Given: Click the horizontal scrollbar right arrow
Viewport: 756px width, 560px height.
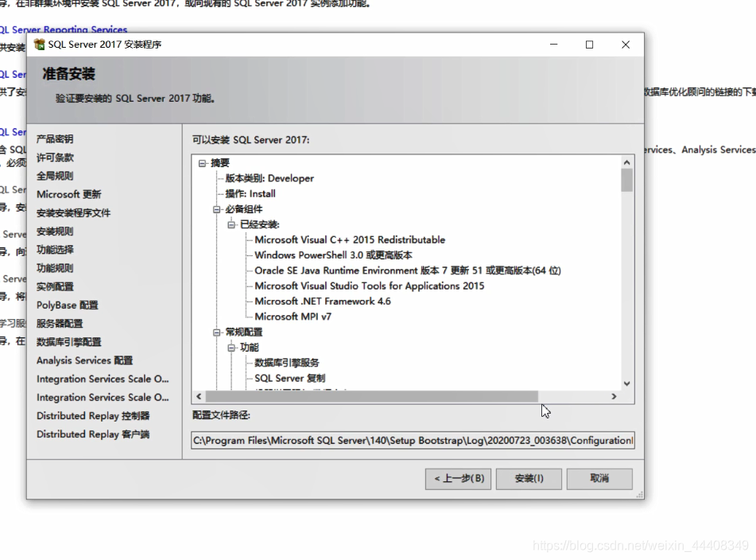Looking at the screenshot, I should pyautogui.click(x=614, y=396).
